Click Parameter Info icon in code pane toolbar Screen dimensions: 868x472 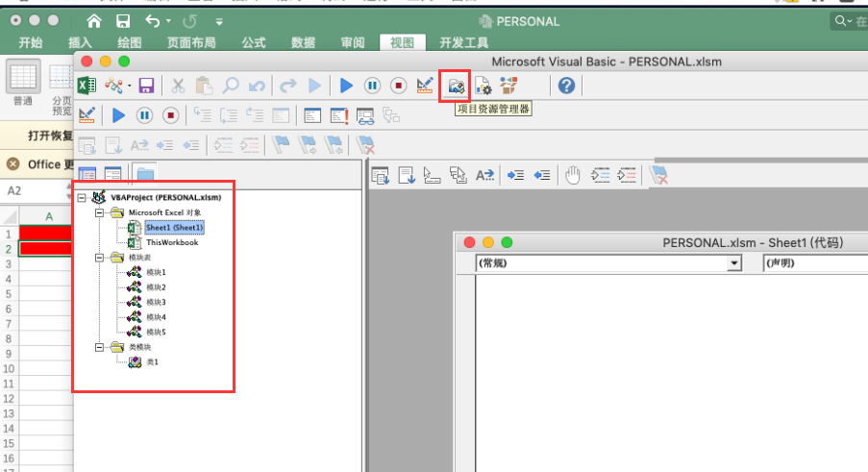coord(458,175)
